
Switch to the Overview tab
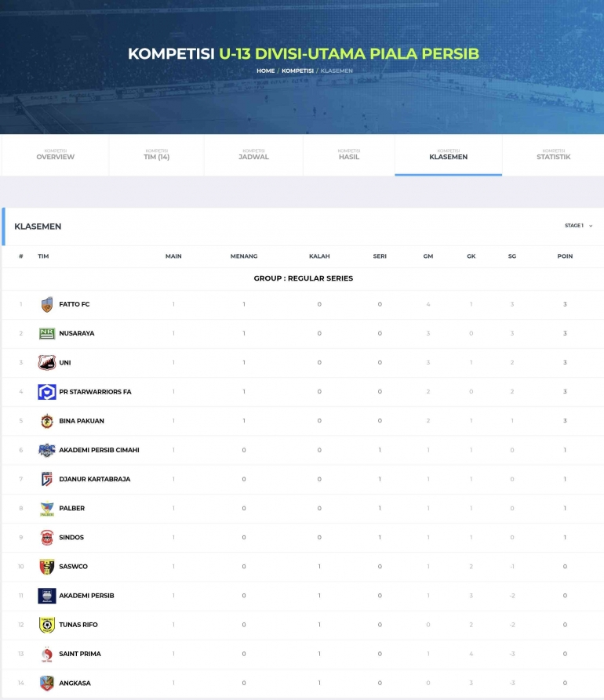56,155
